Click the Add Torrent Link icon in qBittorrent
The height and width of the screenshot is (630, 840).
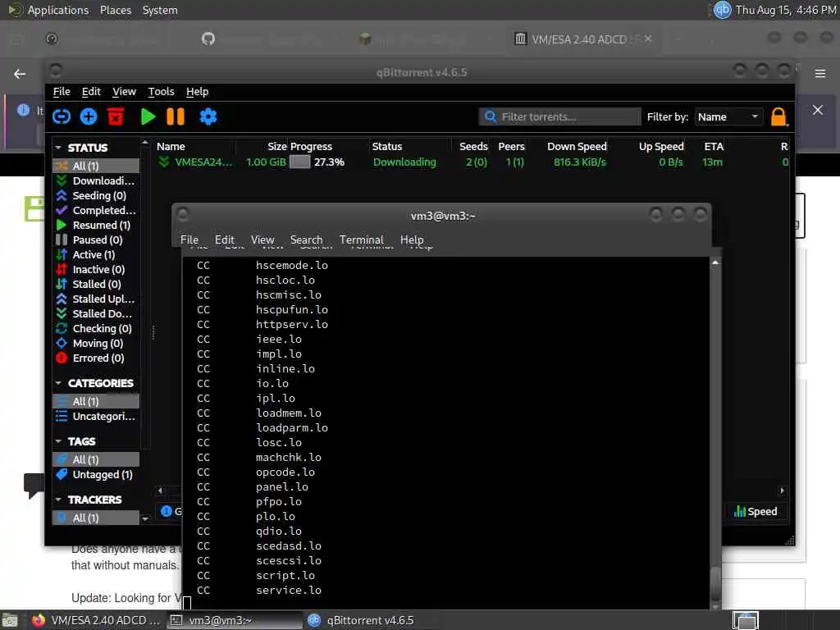(x=62, y=116)
